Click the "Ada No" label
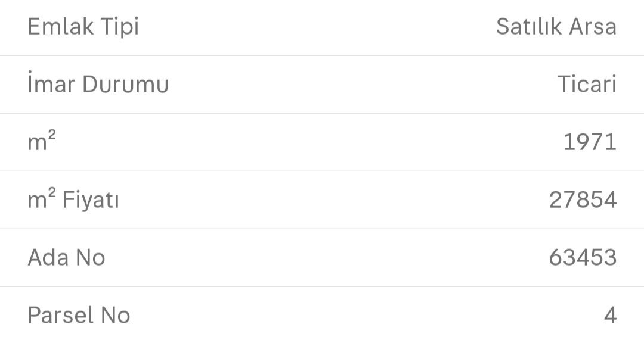 (x=66, y=257)
